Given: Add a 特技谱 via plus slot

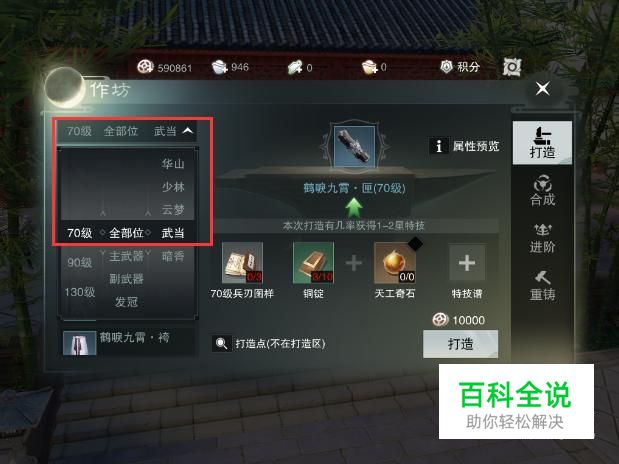Looking at the screenshot, I should (467, 263).
